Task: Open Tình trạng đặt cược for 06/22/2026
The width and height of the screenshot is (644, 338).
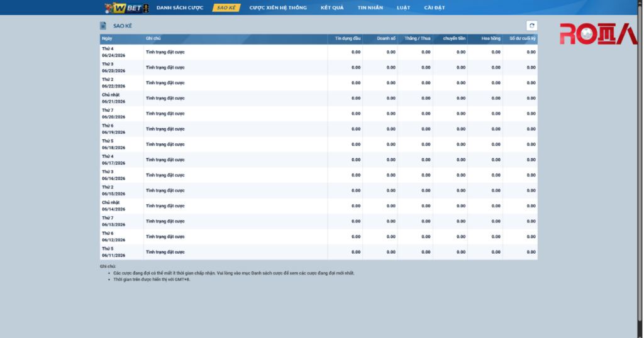Action: [165, 83]
